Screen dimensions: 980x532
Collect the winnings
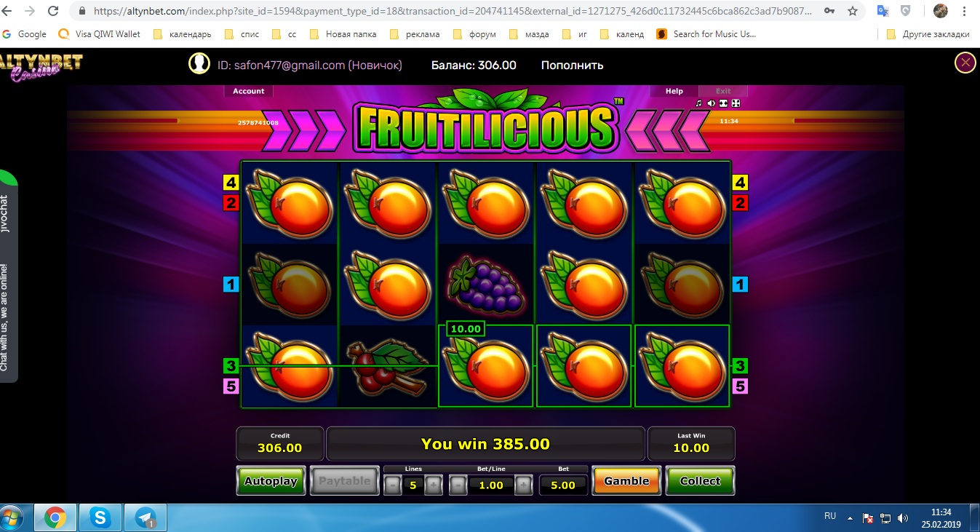[x=700, y=481]
